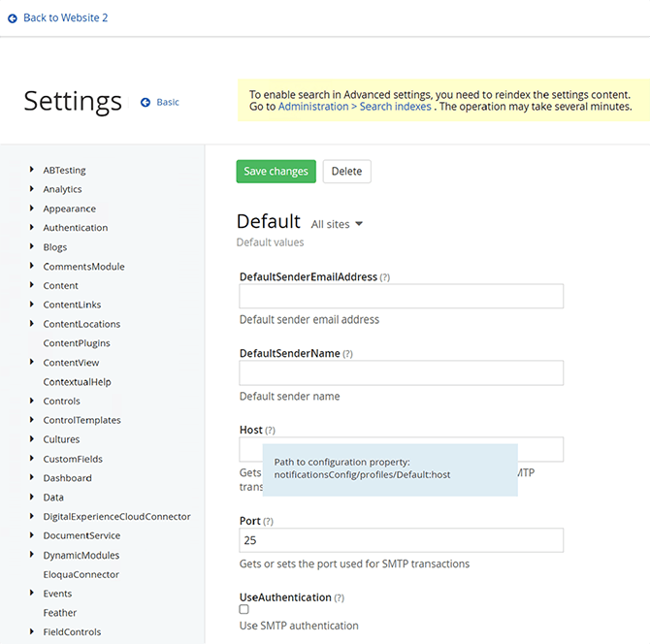Image resolution: width=650 pixels, height=644 pixels.
Task: Focus the DefaultSenderEmailAddress text field
Action: (x=401, y=296)
